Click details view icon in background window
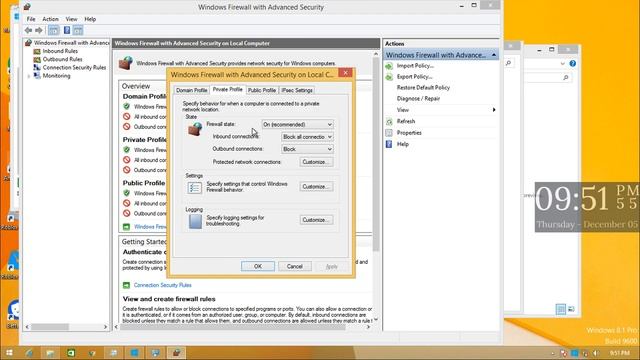 click(561, 309)
